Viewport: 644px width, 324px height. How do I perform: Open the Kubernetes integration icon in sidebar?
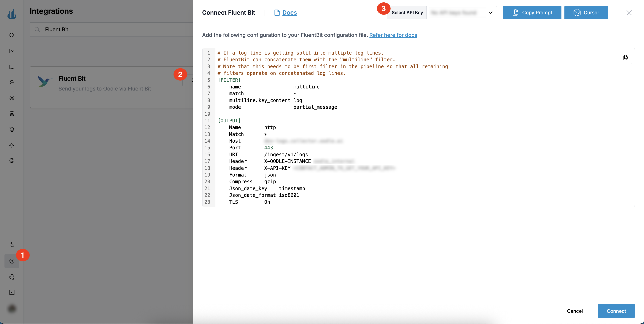12,98
